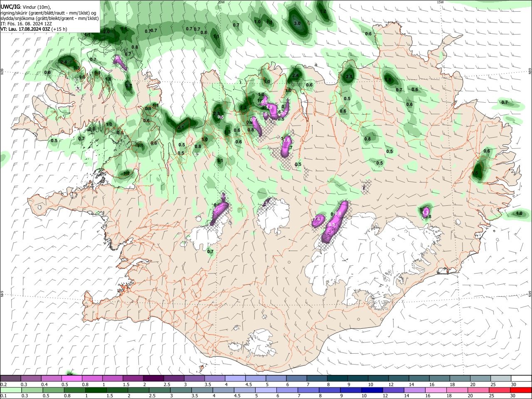The image size is (532, 399).
Task: Select white swatch ending the snow scale
Action: (521, 378)
